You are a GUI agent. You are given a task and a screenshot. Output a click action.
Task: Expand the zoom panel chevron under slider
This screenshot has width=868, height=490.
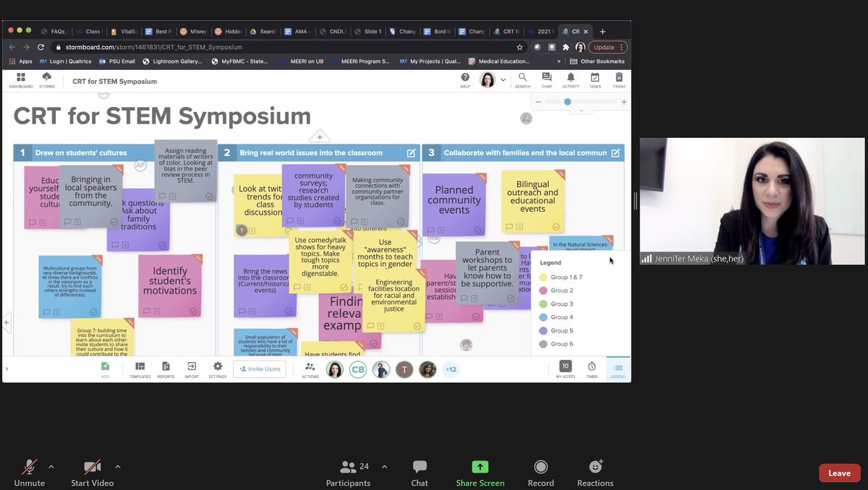tap(581, 111)
